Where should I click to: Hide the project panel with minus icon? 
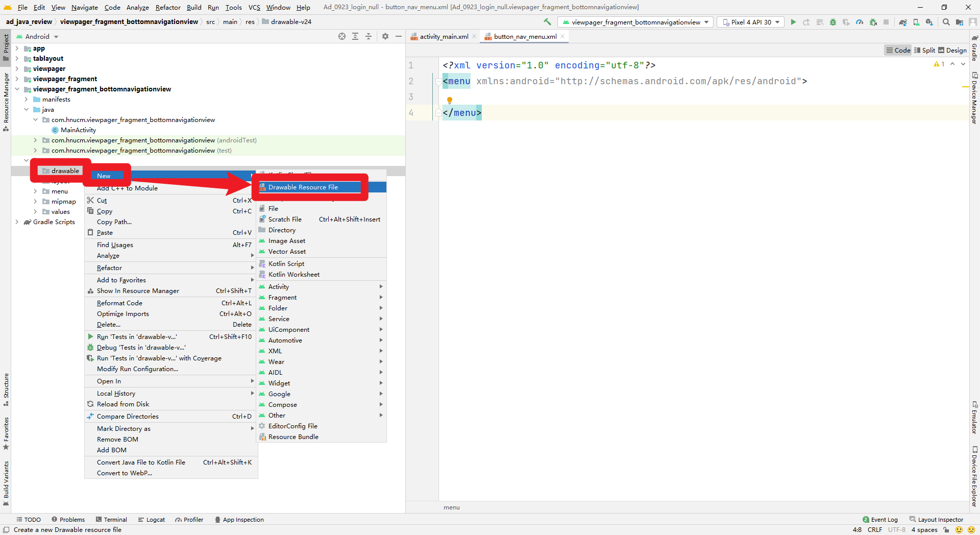coord(399,36)
